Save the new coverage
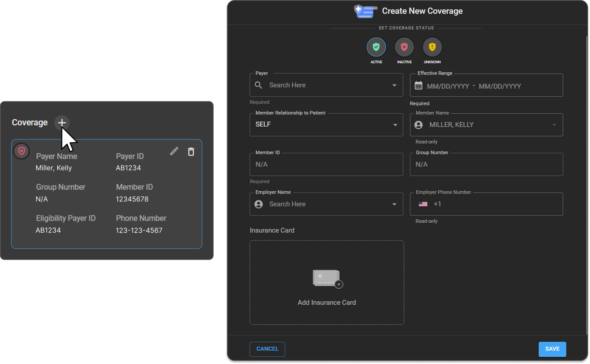Viewport: 590px width, 364px height. click(x=552, y=349)
